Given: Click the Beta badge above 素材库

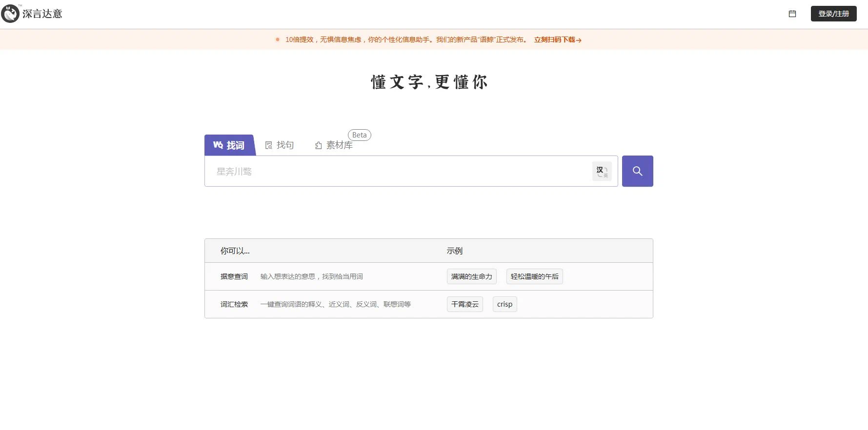Looking at the screenshot, I should click(x=359, y=135).
